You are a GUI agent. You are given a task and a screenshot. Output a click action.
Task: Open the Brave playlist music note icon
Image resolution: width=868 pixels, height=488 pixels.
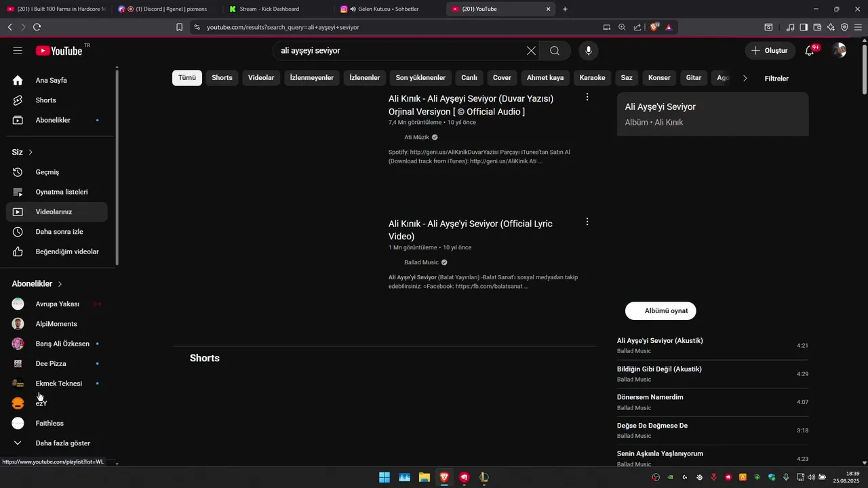[x=791, y=27]
